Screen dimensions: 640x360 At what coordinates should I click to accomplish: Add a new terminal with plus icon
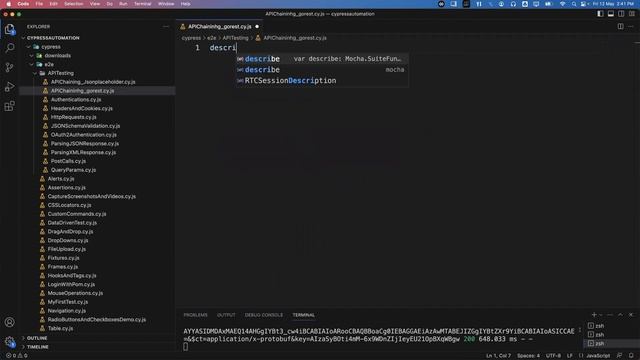(594, 315)
